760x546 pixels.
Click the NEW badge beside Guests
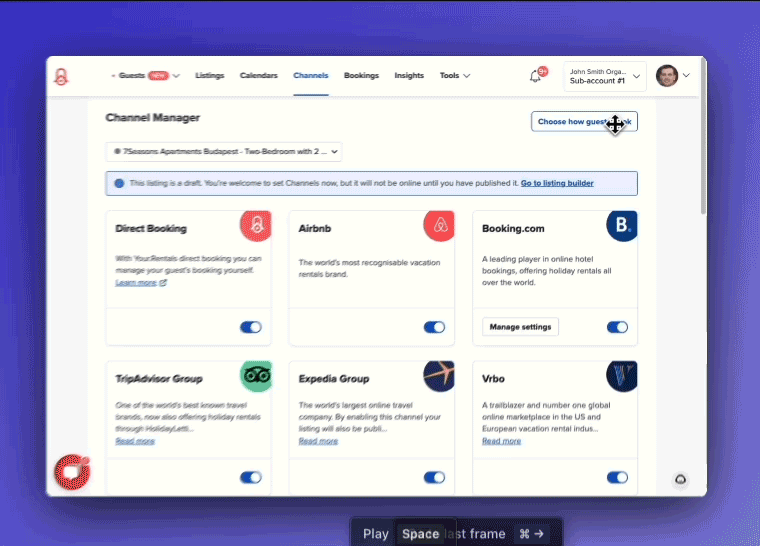158,76
